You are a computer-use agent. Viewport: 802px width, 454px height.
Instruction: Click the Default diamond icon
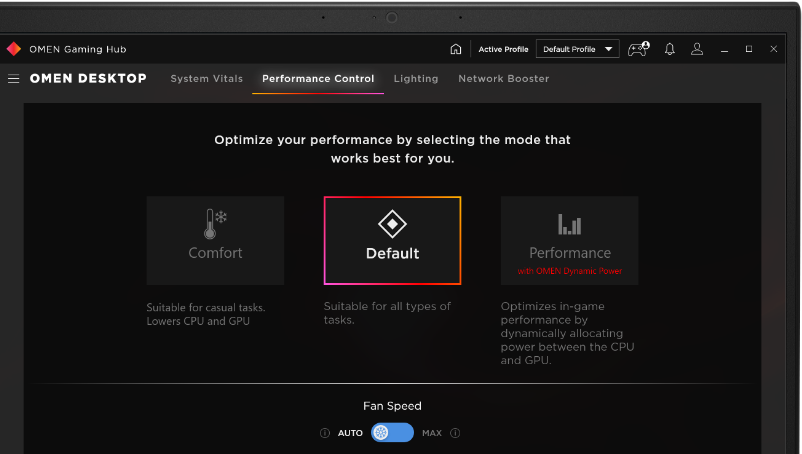(392, 224)
